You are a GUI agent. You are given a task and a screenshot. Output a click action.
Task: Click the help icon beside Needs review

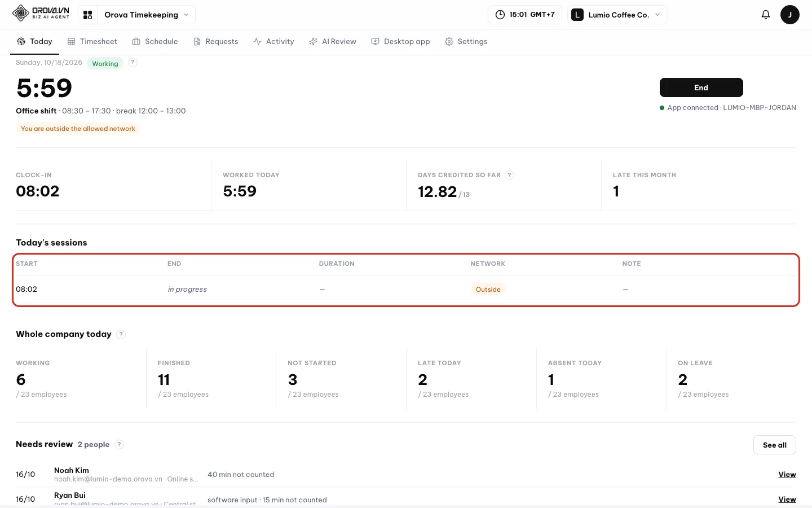119,444
